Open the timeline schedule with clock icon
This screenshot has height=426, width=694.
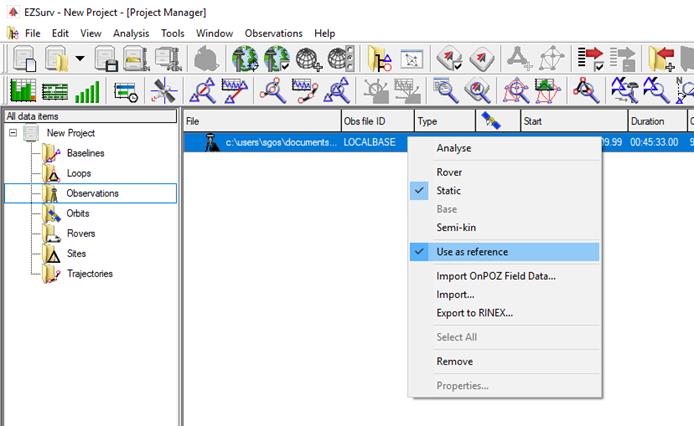pyautogui.click(x=126, y=91)
